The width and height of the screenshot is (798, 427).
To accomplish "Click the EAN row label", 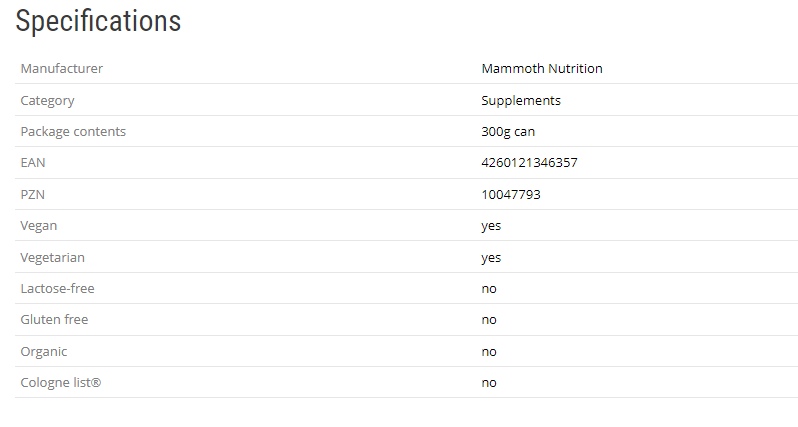I will pos(33,162).
